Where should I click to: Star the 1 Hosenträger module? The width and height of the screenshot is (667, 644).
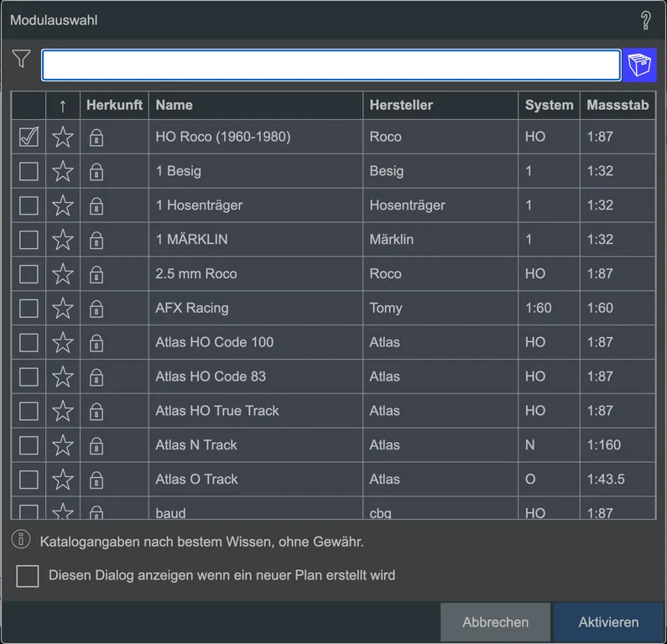63,205
